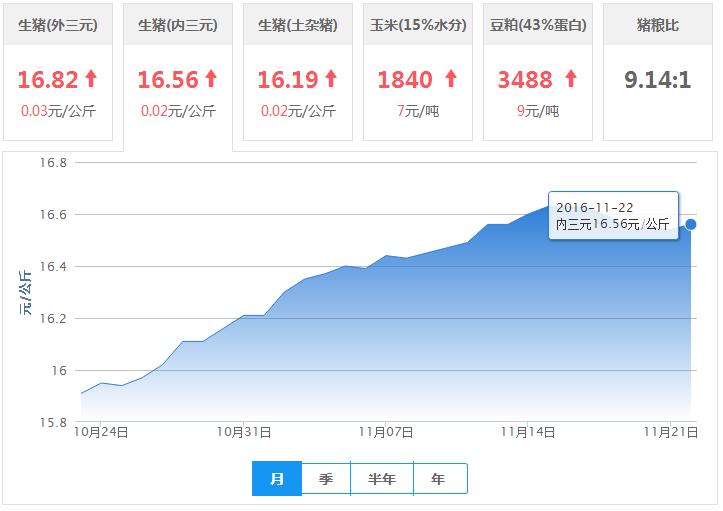Screen dimensions: 723x511
Task: Select the 玉米(15%水分) price tab
Action: pos(418,72)
